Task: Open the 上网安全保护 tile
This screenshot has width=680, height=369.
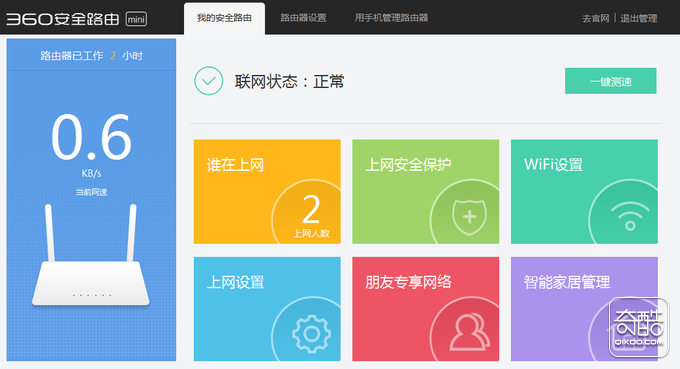Action: point(425,192)
